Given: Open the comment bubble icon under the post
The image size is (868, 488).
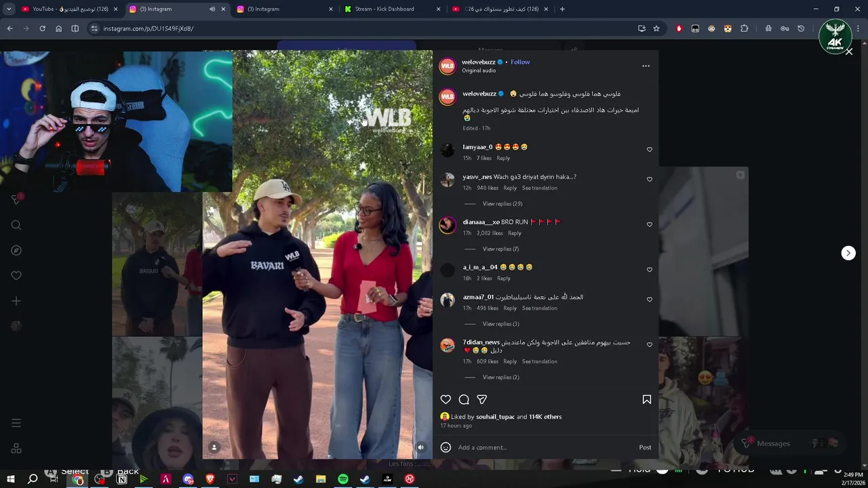Looking at the screenshot, I should [x=464, y=399].
